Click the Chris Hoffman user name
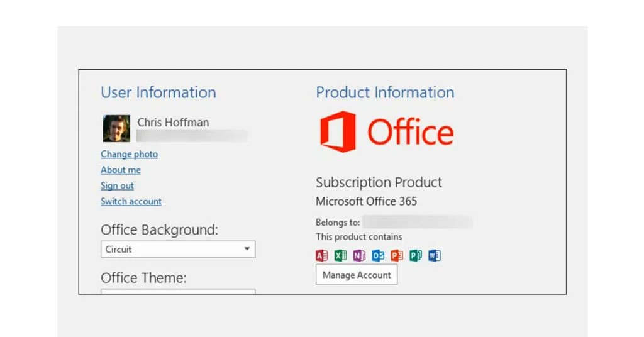This screenshot has height=337, width=644. tap(173, 122)
